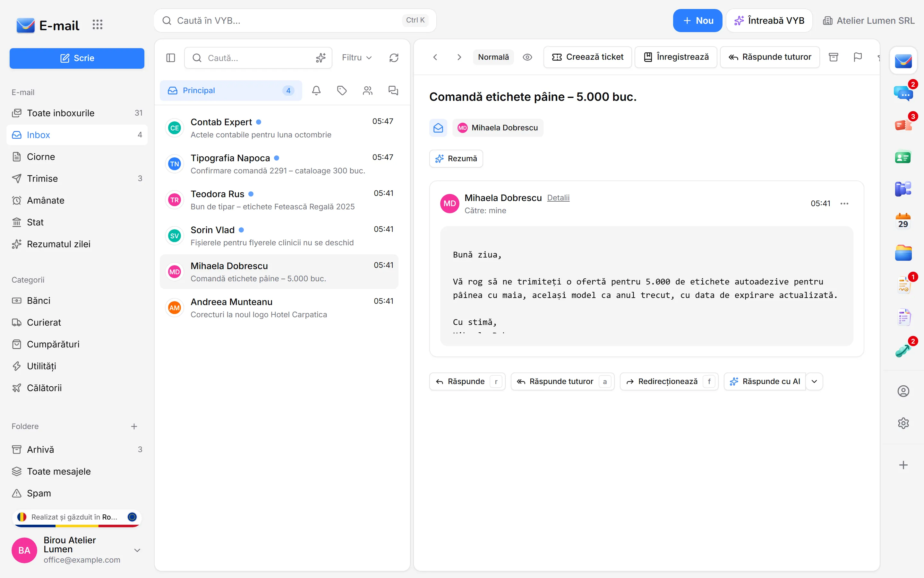
Task: Open the Trimise sent folder
Action: pos(77,179)
